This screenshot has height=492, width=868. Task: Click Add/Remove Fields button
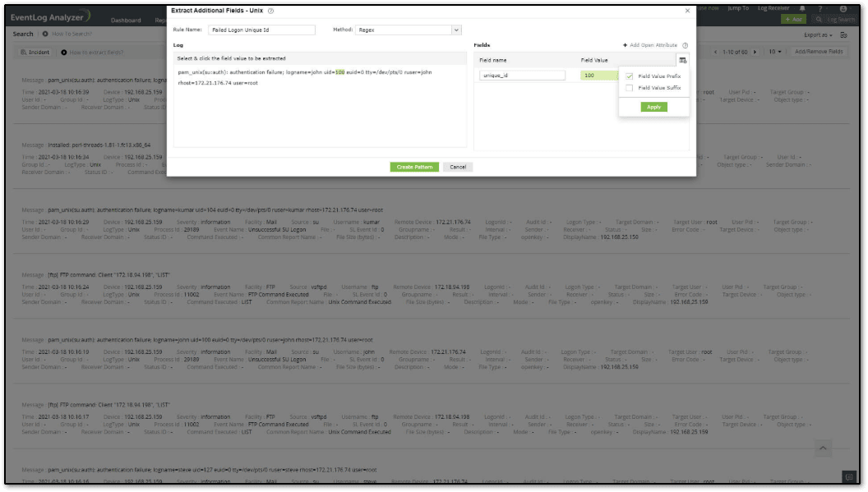(x=819, y=52)
